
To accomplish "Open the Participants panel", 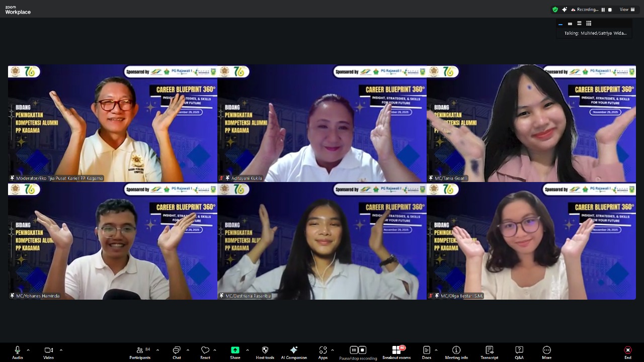I will click(x=140, y=352).
